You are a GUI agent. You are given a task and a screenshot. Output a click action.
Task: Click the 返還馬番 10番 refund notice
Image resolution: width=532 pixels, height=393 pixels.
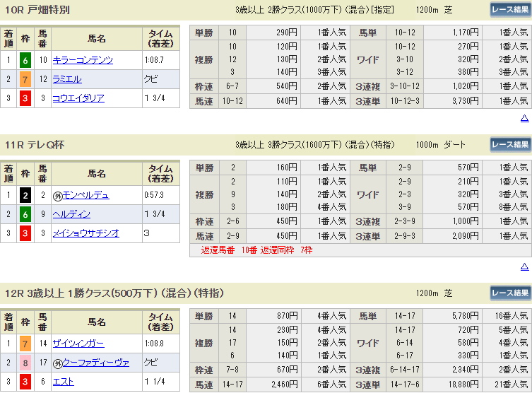[x=256, y=250]
